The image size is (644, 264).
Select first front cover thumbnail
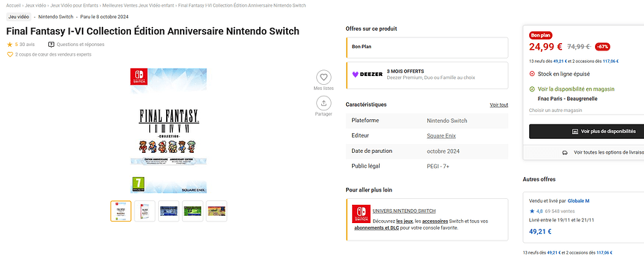pos(121,211)
